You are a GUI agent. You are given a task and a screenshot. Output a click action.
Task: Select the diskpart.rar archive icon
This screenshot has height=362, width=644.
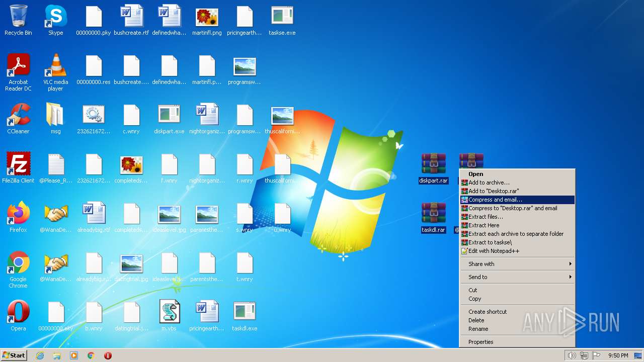(x=433, y=168)
